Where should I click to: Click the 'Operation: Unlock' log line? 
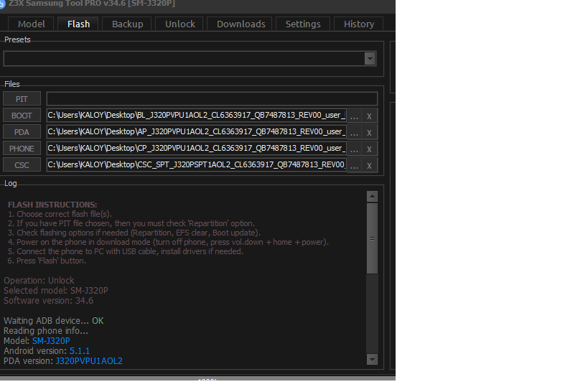39,281
